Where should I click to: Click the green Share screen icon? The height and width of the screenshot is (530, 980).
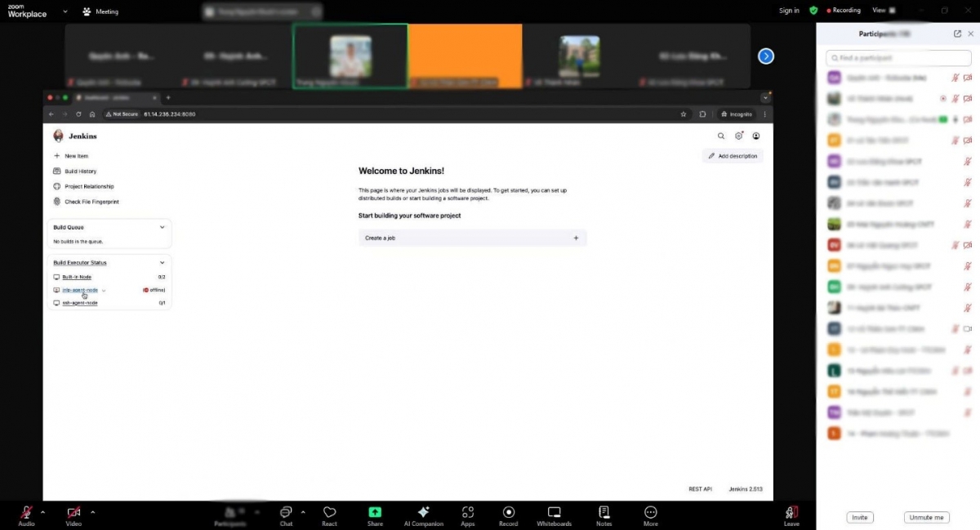(x=375, y=512)
